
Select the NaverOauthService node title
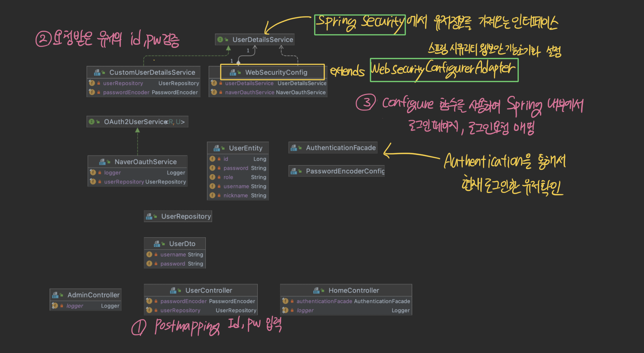click(x=145, y=162)
